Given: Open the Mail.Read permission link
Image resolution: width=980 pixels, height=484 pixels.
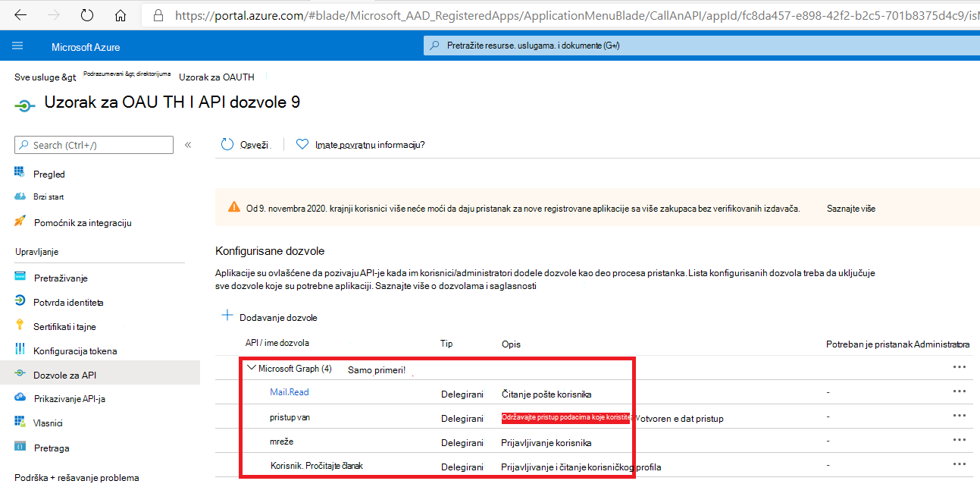Looking at the screenshot, I should [290, 392].
